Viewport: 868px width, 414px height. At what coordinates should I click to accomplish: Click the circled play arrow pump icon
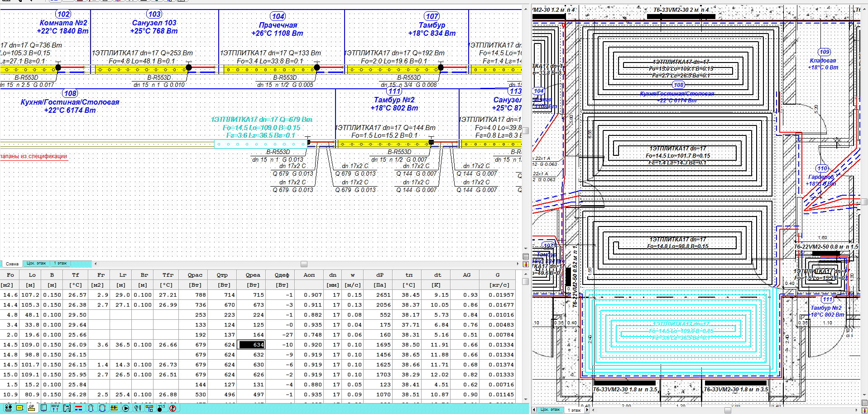[x=125, y=408]
